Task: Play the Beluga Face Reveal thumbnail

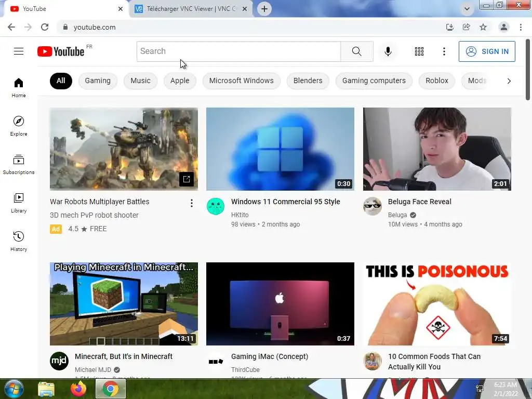Action: (x=437, y=149)
